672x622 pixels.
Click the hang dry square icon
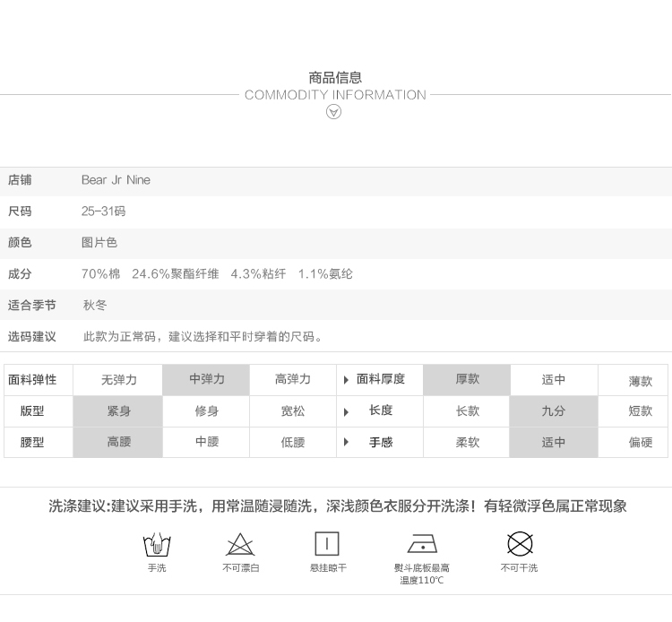(x=327, y=543)
